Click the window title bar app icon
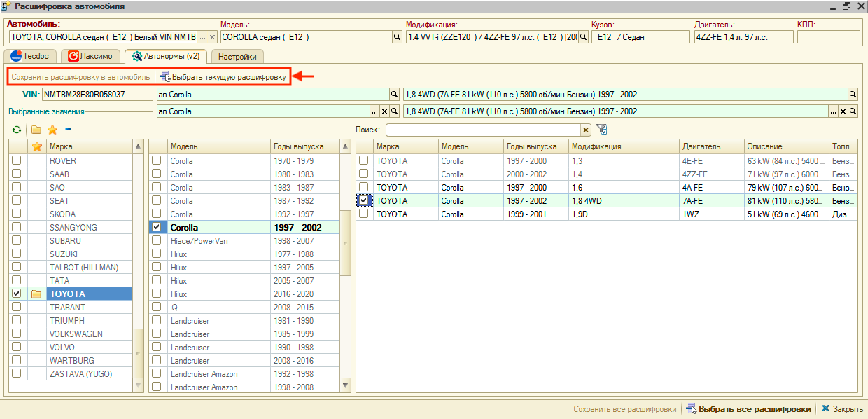 point(7,6)
